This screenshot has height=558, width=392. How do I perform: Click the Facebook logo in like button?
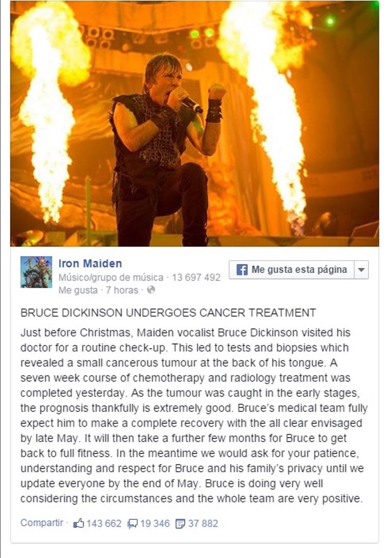click(x=242, y=270)
